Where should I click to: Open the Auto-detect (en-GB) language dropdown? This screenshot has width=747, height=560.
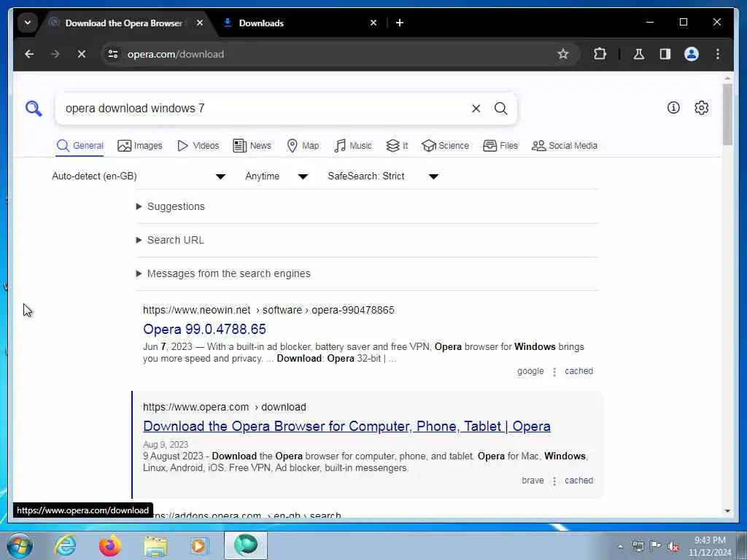pos(139,176)
